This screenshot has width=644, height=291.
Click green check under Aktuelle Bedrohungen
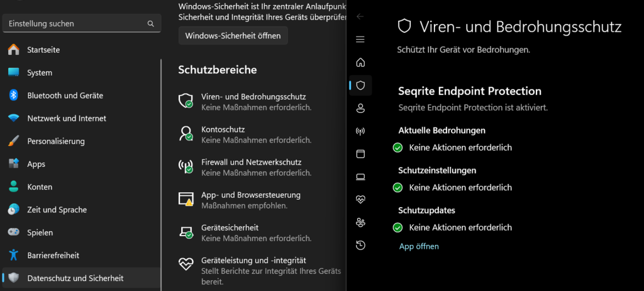pos(397,147)
